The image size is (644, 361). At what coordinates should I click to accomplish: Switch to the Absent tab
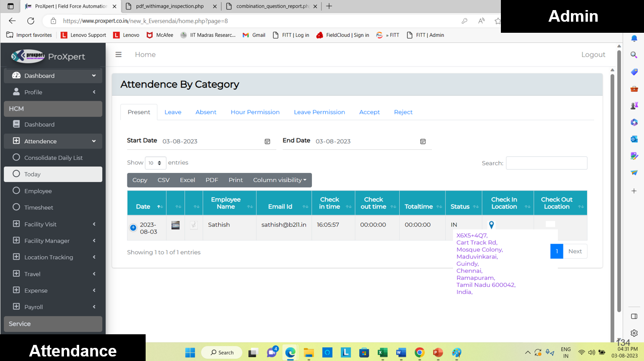tap(206, 112)
